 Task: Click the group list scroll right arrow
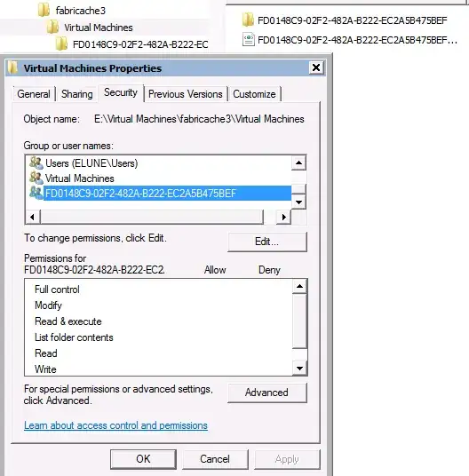pos(284,217)
